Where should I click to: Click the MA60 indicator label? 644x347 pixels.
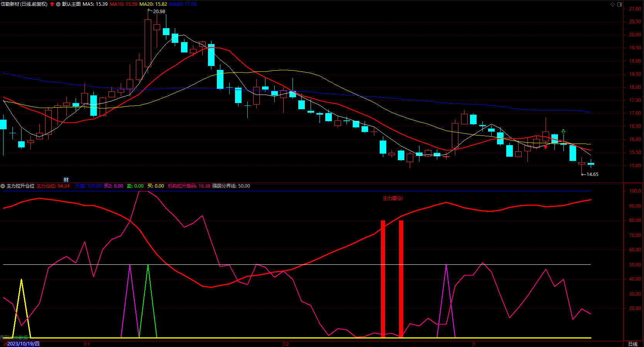(x=183, y=4)
